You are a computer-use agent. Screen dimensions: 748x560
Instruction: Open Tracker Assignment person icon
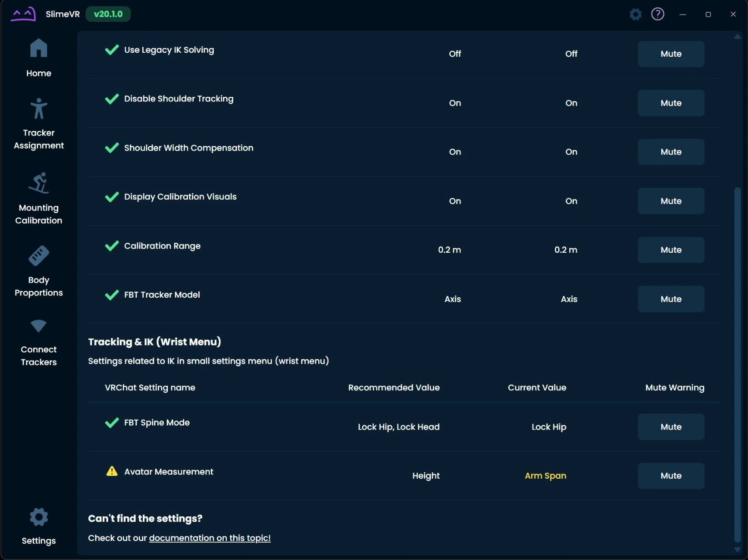(x=39, y=109)
